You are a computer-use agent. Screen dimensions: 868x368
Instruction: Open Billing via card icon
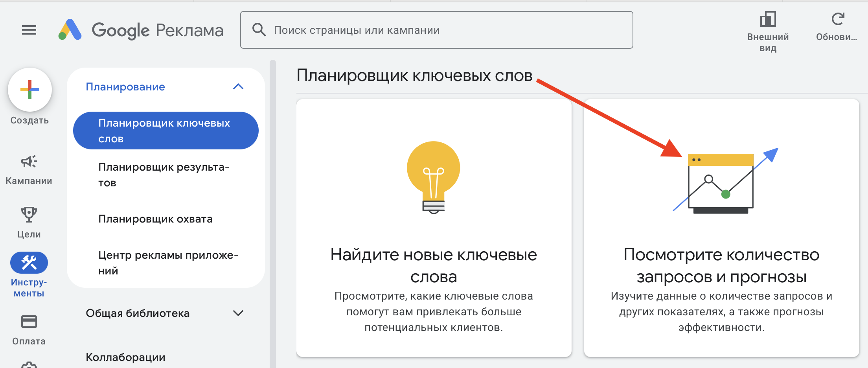coord(29,322)
